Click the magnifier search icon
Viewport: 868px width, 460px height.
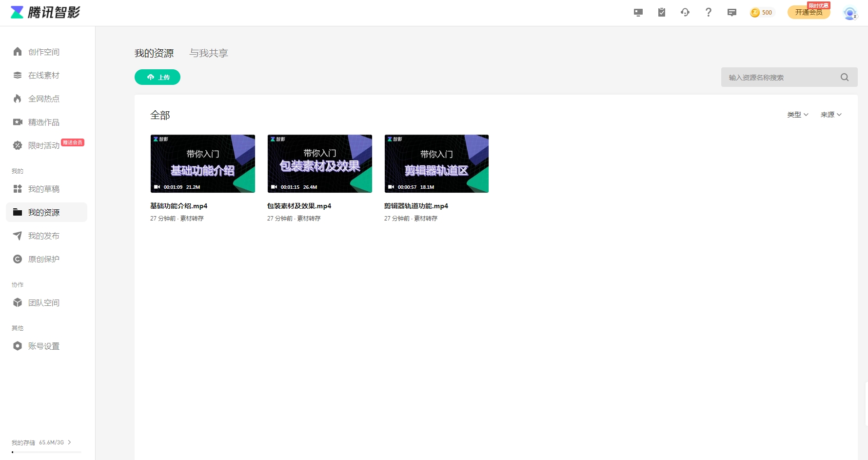coord(845,77)
